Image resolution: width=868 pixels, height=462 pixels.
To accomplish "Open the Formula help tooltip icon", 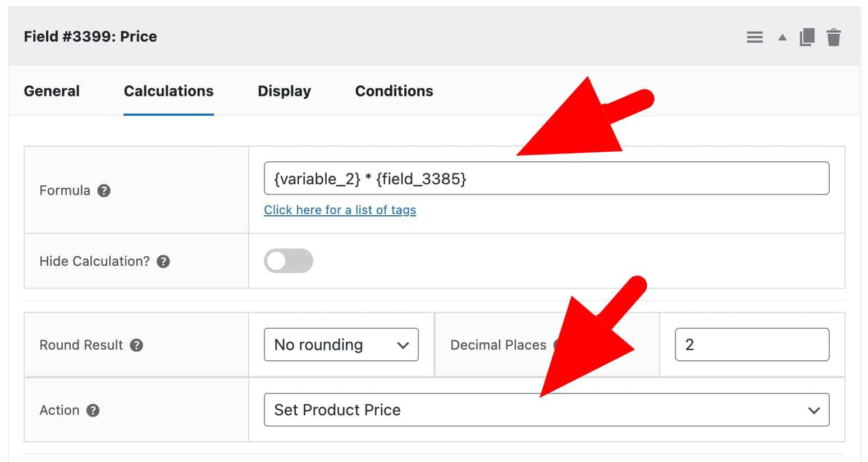I will tap(104, 191).
